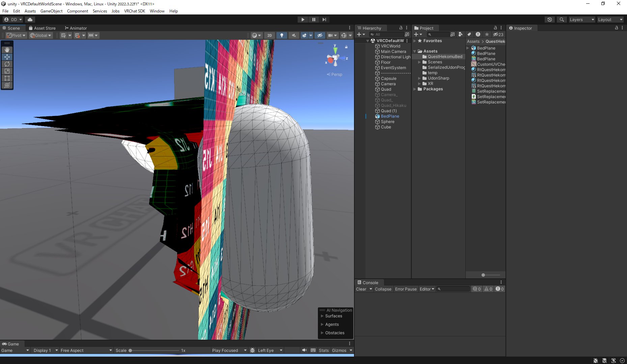Select the Rotate tool
The width and height of the screenshot is (627, 364).
click(7, 64)
